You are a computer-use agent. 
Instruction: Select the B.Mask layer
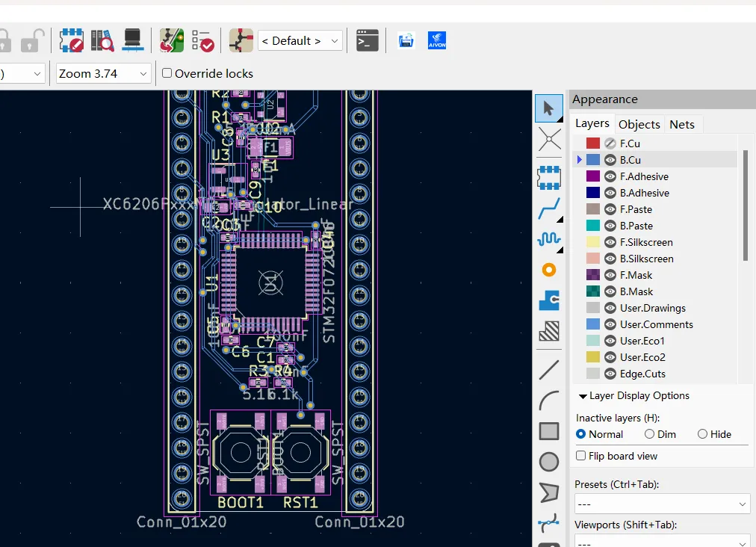636,291
